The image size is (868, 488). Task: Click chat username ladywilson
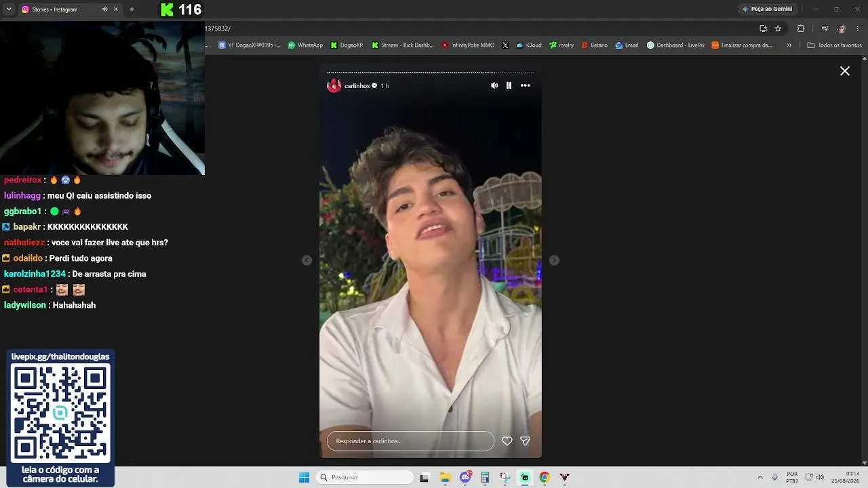coord(25,305)
